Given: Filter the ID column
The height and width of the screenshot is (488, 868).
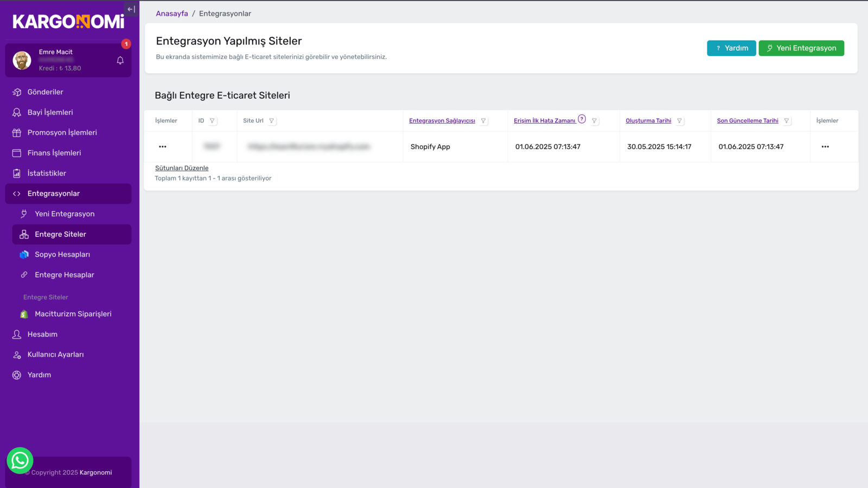Looking at the screenshot, I should click(x=212, y=121).
